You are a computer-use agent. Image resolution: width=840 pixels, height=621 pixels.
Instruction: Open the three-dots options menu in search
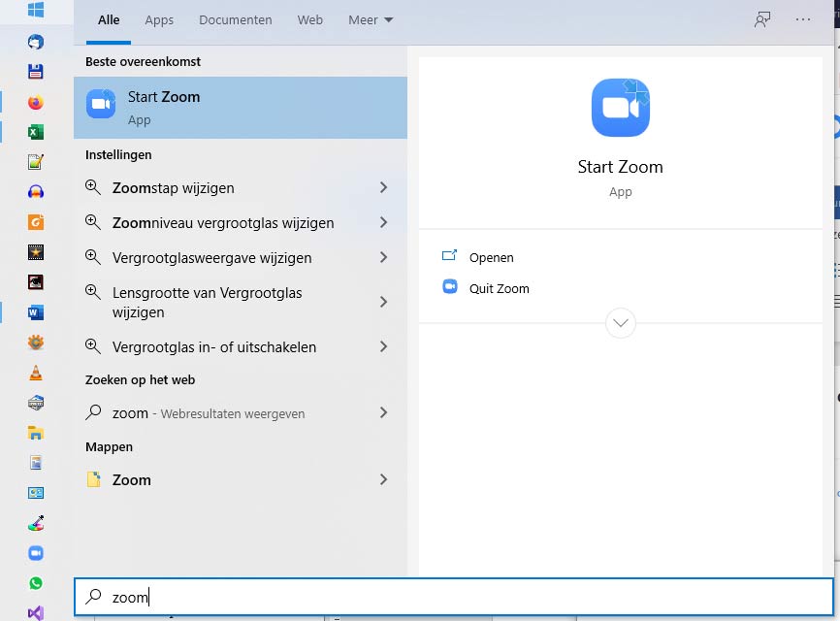803,19
